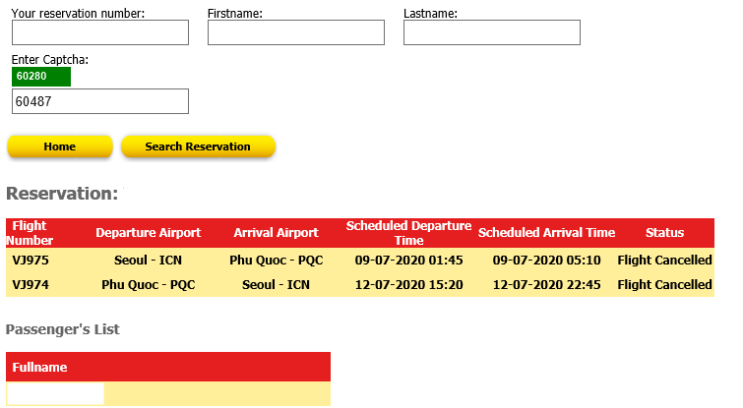Click arrival time 12-07-2020 22:45
The height and width of the screenshot is (408, 743).
click(x=547, y=285)
